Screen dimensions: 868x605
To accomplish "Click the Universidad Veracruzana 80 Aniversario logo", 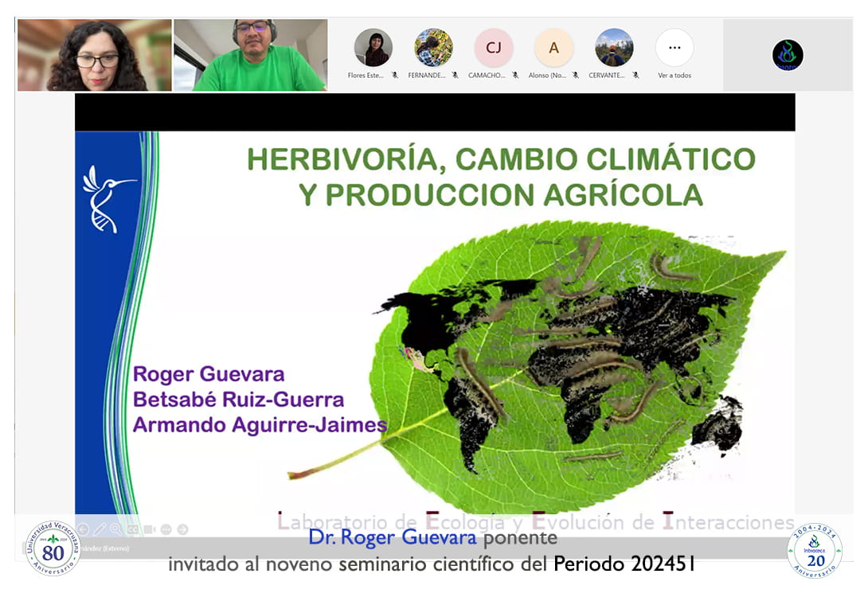I will coord(53,549).
